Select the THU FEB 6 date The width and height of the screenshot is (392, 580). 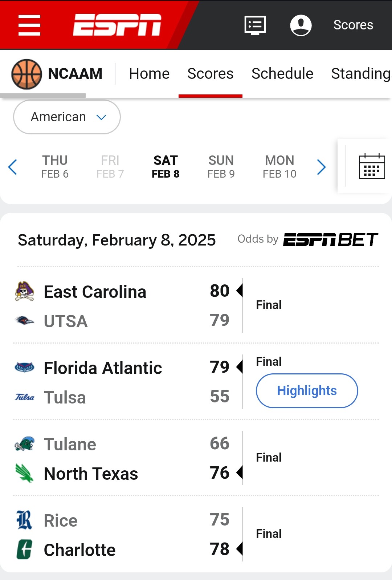55,167
